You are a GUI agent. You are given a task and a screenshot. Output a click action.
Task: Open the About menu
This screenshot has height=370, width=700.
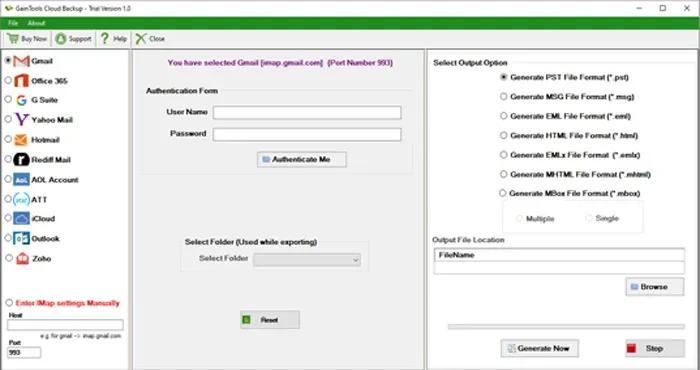pos(36,23)
